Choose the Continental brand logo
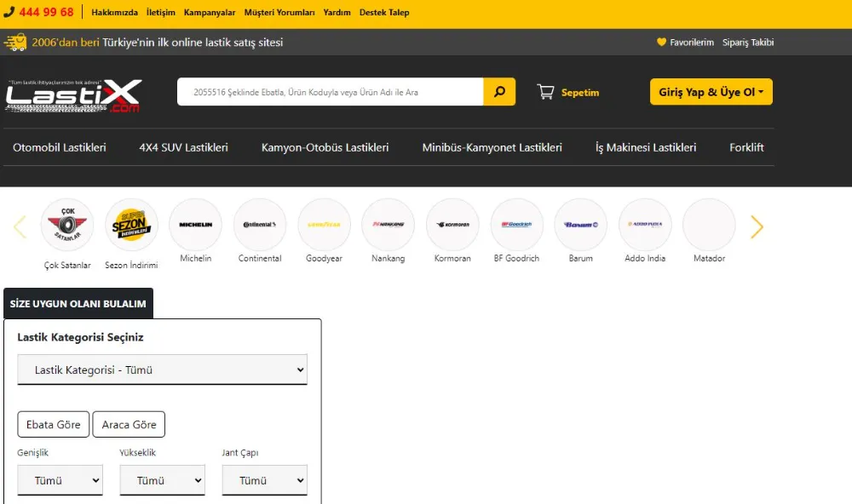The height and width of the screenshot is (504, 852). click(260, 224)
